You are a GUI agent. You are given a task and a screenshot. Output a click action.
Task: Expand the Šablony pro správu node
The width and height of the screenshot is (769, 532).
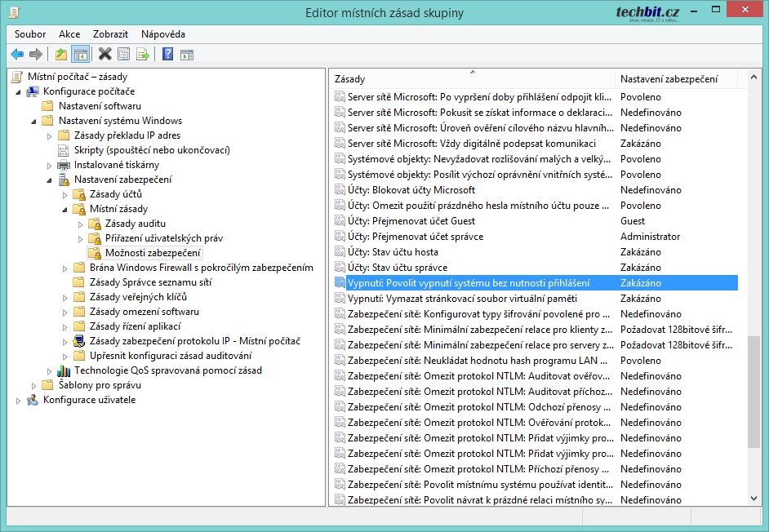pos(34,385)
